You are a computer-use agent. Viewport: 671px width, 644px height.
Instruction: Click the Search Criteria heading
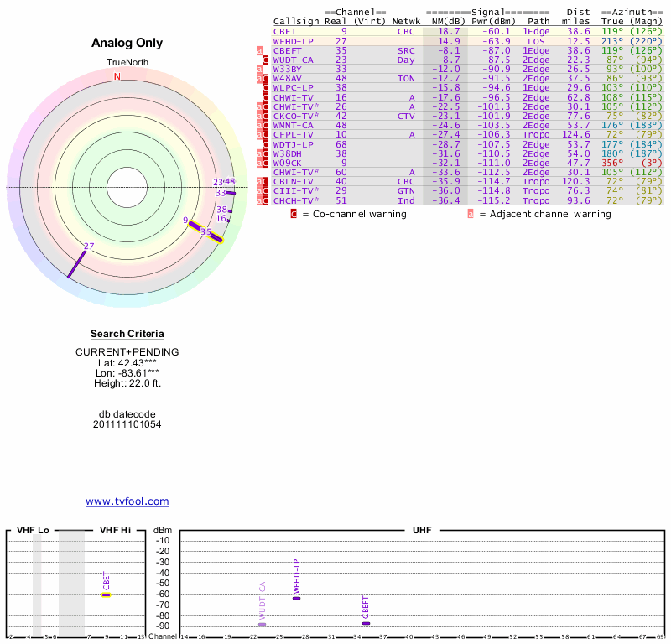click(127, 334)
